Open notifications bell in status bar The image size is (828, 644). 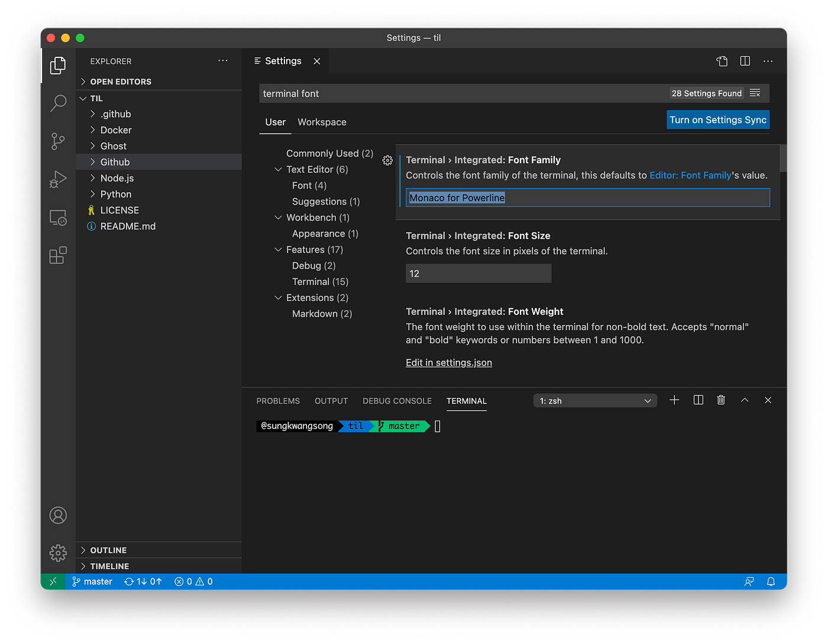pos(771,581)
